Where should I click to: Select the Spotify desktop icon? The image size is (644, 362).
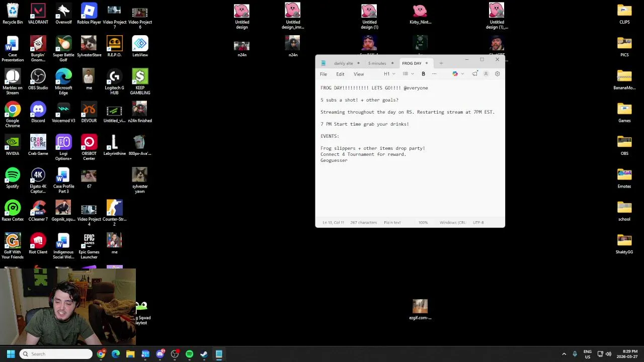pyautogui.click(x=13, y=178)
